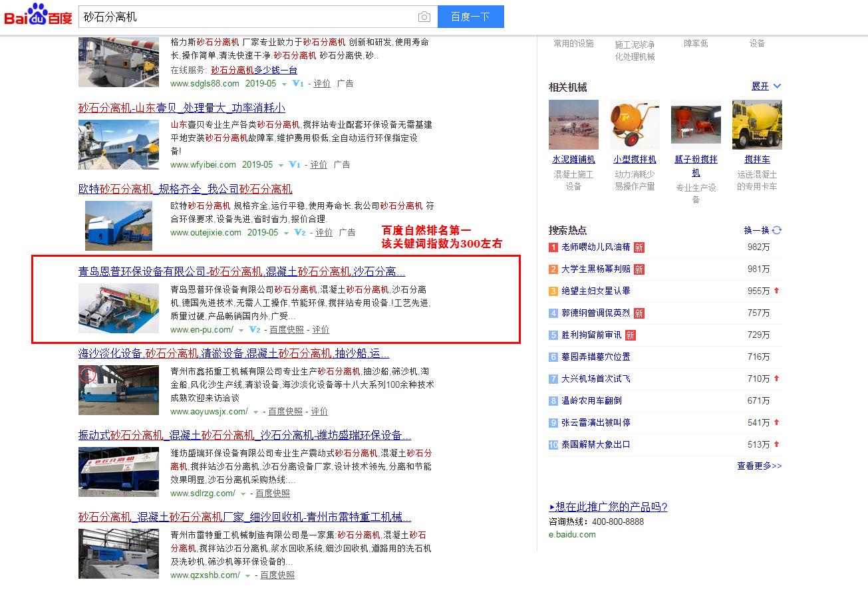
Task: Refresh hot searches via 换一换 icon
Action: click(x=776, y=230)
